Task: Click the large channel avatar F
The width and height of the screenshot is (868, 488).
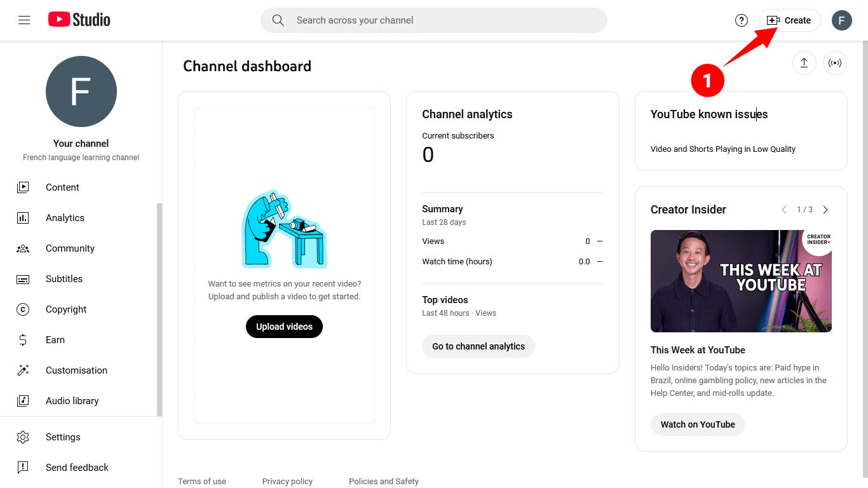Action: [81, 91]
